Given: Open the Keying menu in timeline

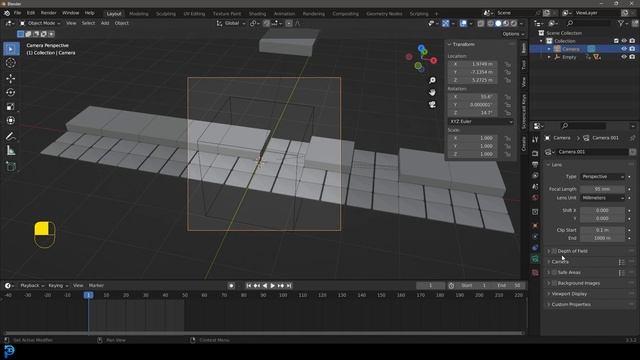Looking at the screenshot, I should 58,286.
